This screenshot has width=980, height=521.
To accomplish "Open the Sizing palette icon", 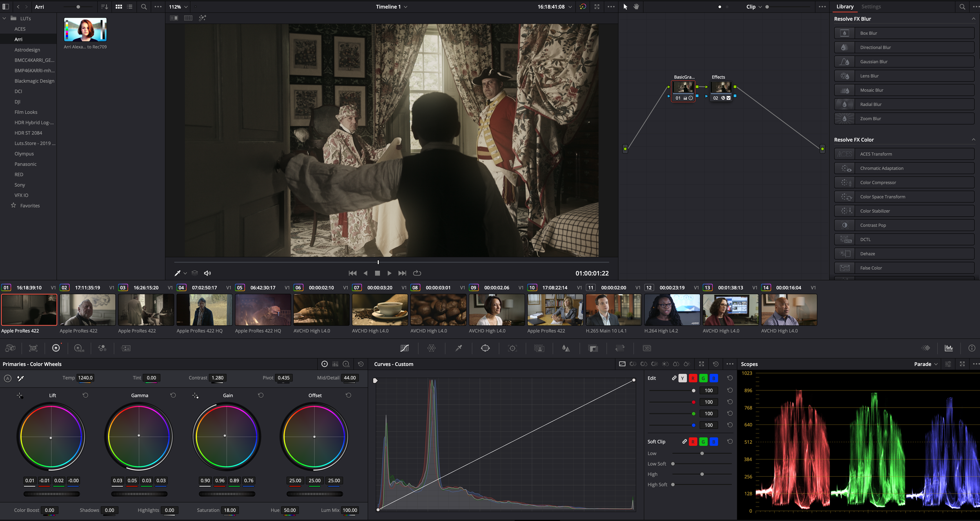I will click(x=620, y=348).
